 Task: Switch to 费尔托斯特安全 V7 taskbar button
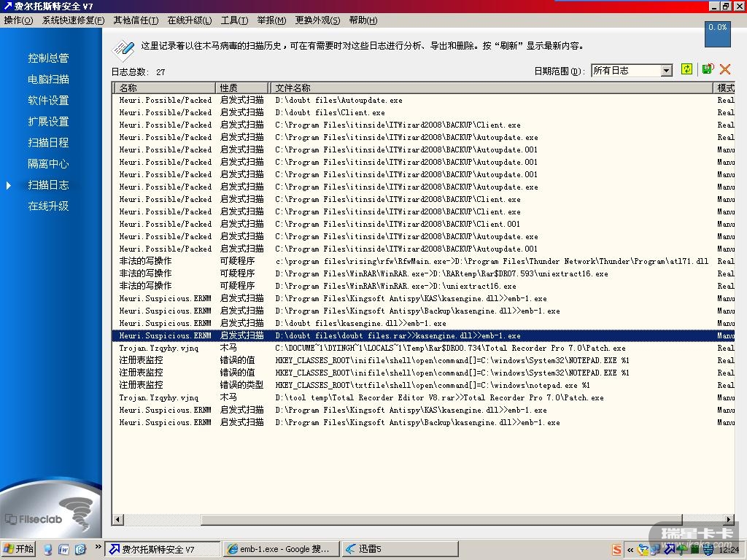(163, 549)
